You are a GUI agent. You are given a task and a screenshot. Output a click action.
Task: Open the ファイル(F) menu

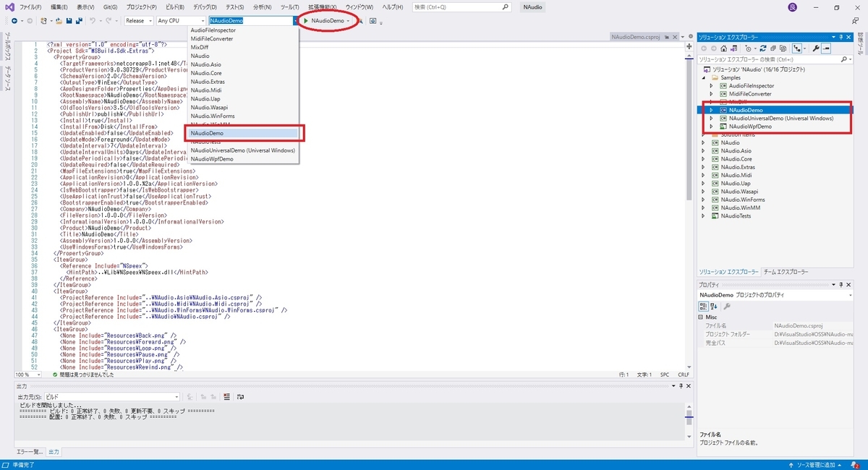(30, 7)
